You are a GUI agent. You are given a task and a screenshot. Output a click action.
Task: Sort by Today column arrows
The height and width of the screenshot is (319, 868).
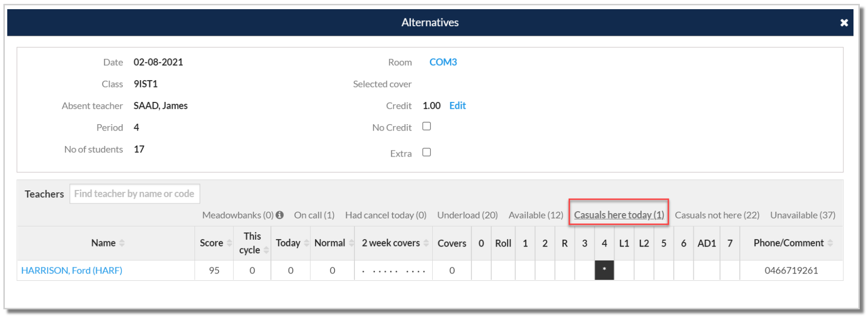(306, 243)
